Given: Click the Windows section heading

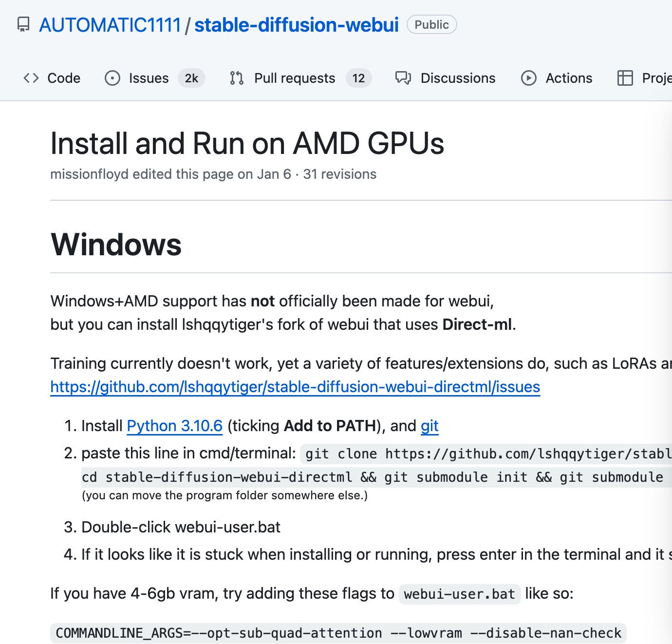Looking at the screenshot, I should click(116, 244).
